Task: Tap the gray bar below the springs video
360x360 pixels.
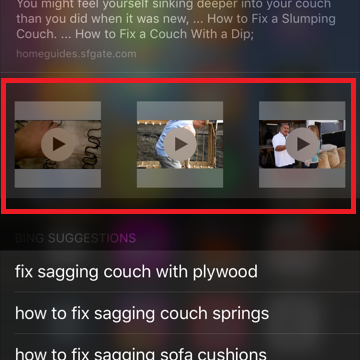Action: click(x=58, y=178)
